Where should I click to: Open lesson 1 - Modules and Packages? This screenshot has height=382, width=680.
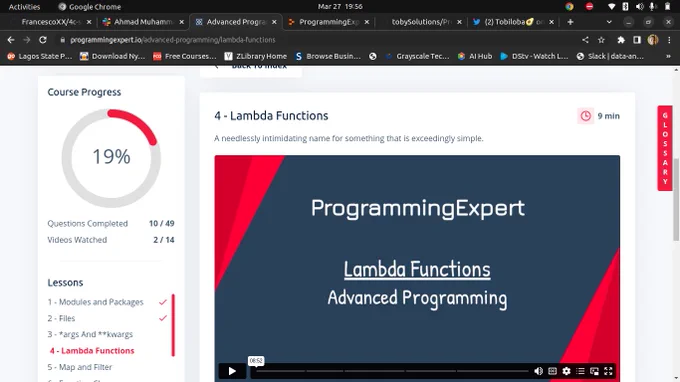pos(95,302)
